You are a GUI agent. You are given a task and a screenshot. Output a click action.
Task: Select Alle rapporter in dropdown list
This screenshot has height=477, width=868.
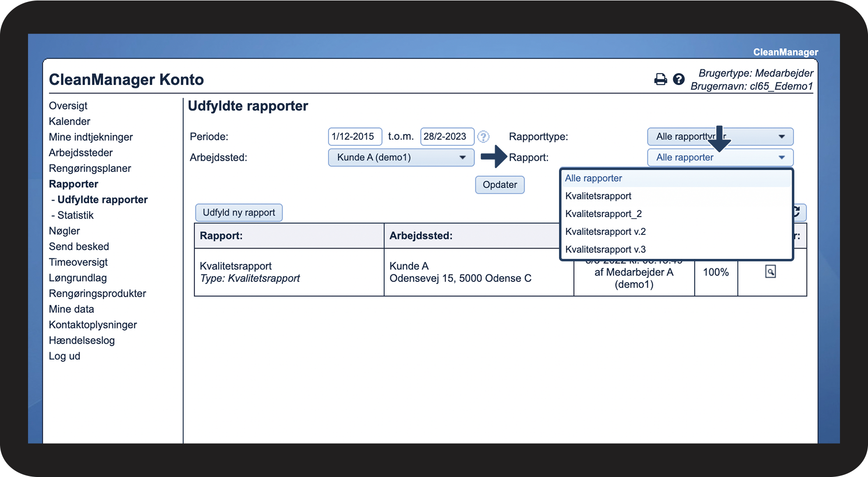pos(593,178)
